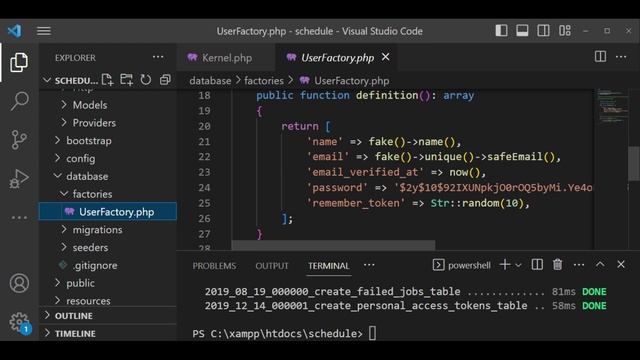Kill the terminal with trash icon
640x360 pixels.
click(558, 264)
